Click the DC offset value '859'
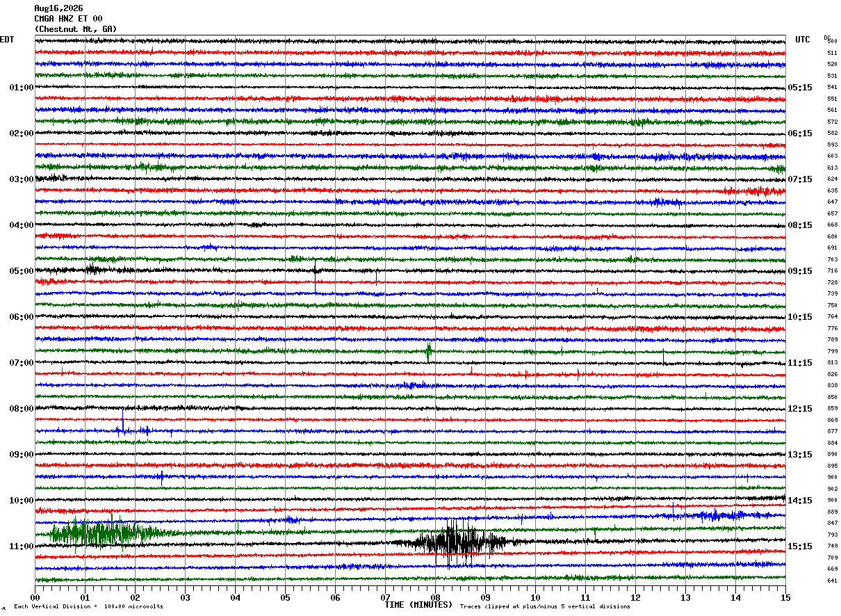Screen dimensions: 841x616 pos(832,409)
